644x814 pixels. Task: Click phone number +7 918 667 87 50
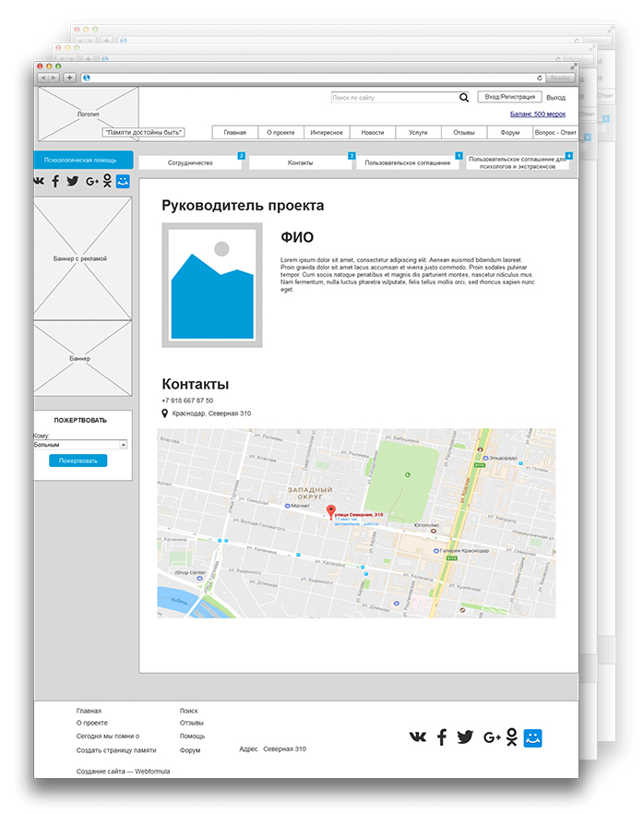tap(187, 401)
